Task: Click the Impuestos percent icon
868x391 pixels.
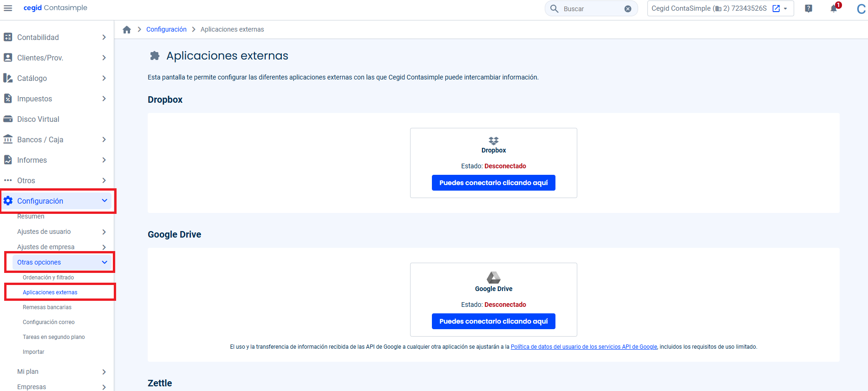Action: click(x=8, y=99)
